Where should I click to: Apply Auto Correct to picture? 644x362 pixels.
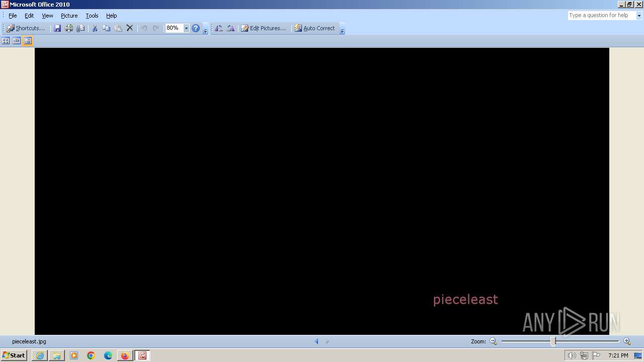[315, 28]
